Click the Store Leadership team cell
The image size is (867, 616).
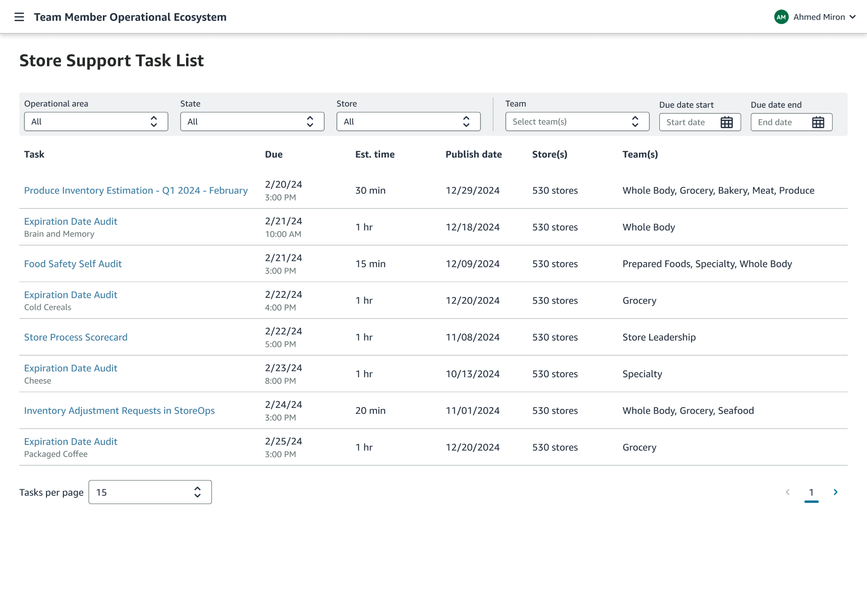[x=659, y=338]
